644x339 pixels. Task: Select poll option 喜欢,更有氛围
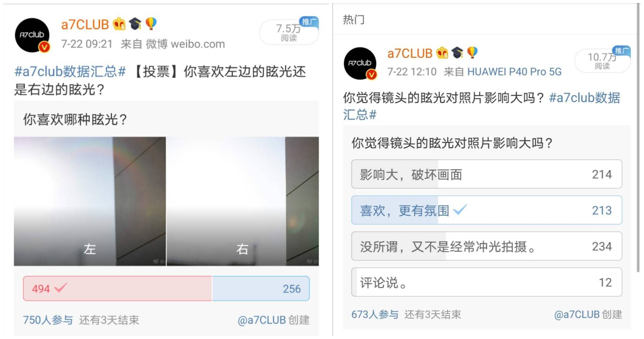486,210
